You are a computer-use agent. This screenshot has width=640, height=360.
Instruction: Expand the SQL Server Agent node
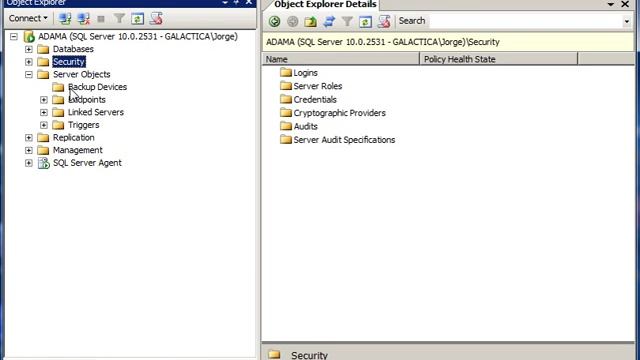29,163
